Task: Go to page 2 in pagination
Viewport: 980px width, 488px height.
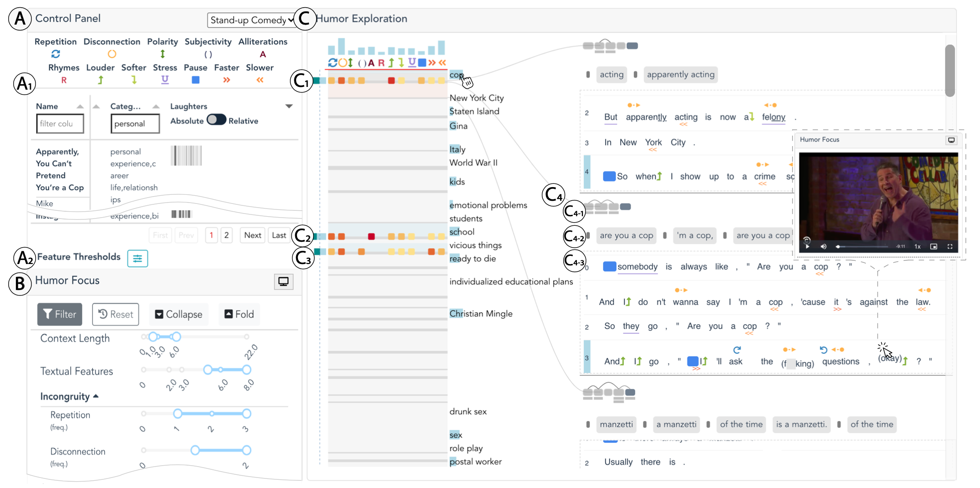Action: (x=227, y=235)
